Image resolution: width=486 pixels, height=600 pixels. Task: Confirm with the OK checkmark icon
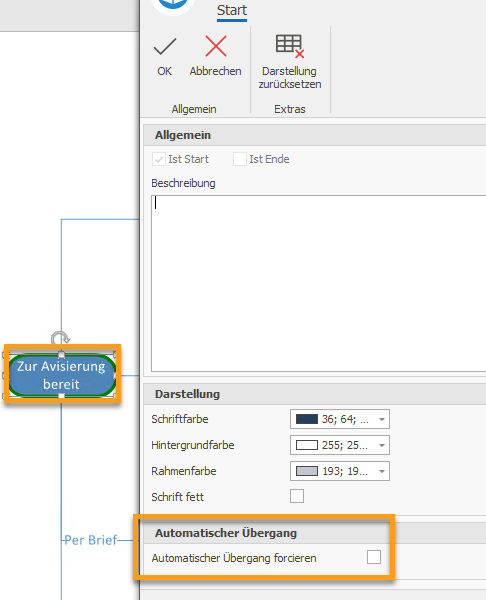pyautogui.click(x=165, y=46)
